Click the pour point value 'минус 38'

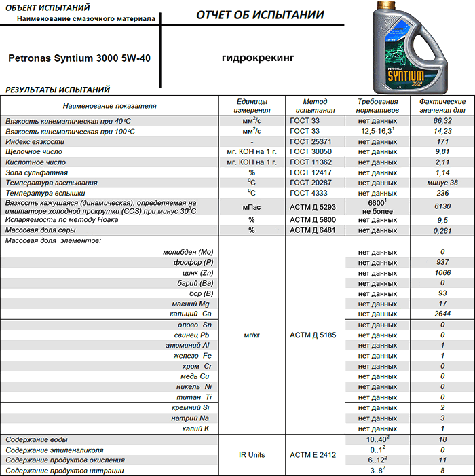click(x=442, y=183)
